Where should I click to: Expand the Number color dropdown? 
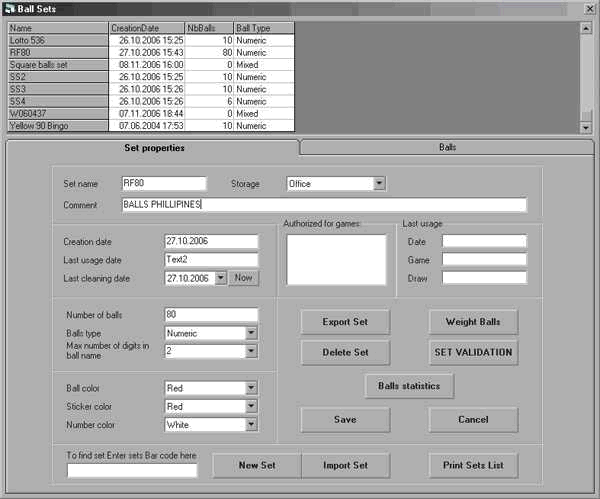251,424
